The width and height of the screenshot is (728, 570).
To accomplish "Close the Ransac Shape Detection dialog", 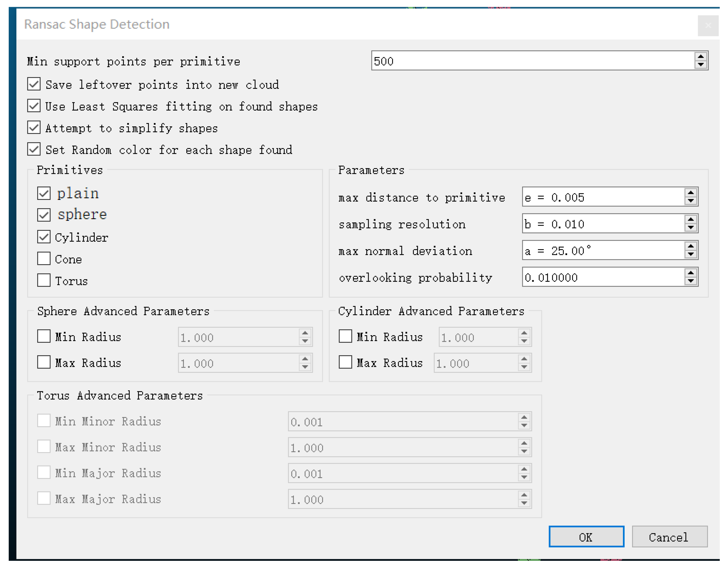I will [x=708, y=25].
